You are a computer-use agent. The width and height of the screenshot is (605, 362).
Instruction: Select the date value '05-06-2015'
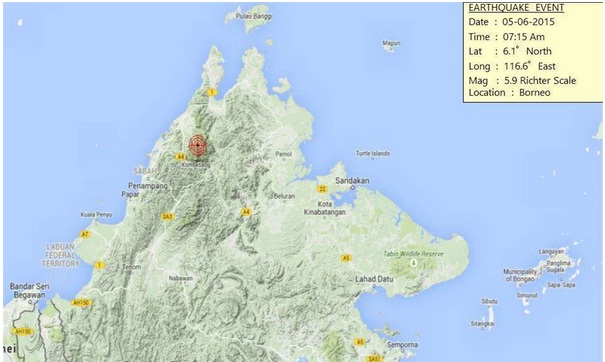(528, 22)
